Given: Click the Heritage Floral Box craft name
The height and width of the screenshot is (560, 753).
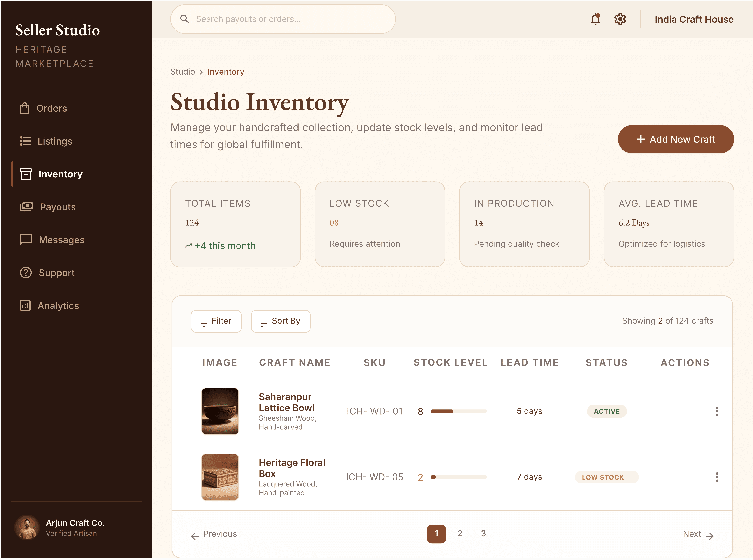Looking at the screenshot, I should (x=292, y=468).
